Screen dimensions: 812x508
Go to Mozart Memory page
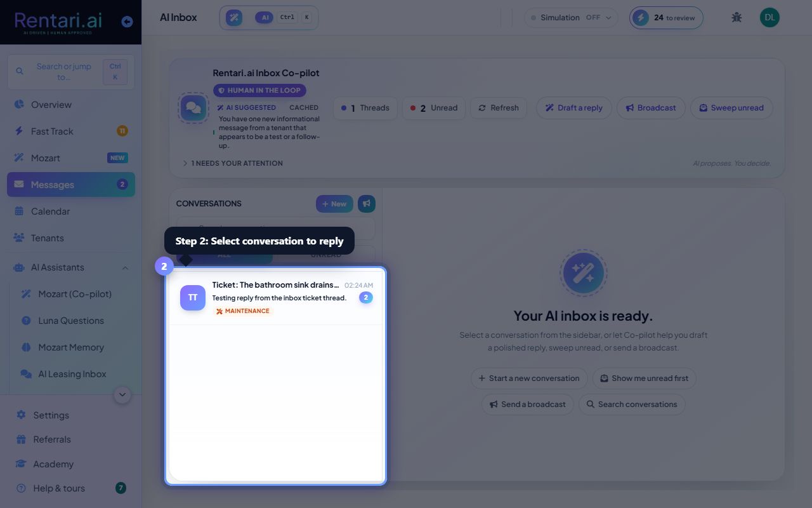(71, 347)
